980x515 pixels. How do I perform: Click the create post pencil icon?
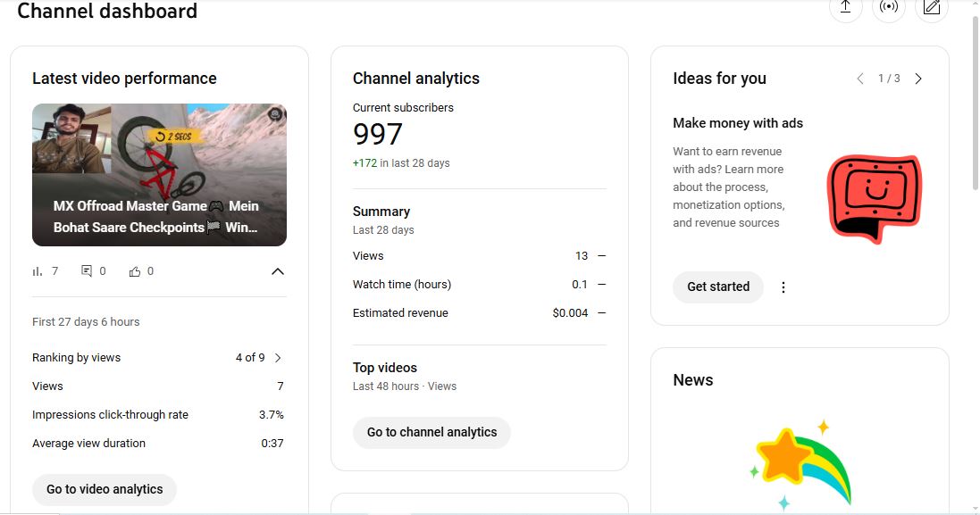931,7
